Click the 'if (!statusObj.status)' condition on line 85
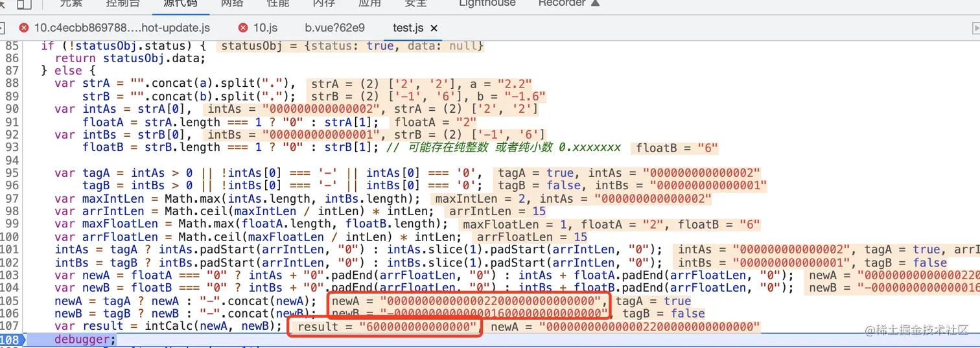The height and width of the screenshot is (348, 980). click(117, 46)
